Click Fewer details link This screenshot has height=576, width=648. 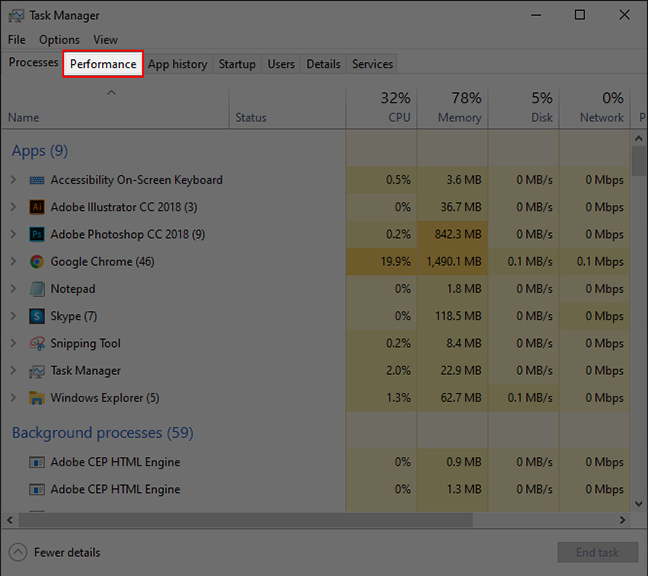tap(67, 552)
